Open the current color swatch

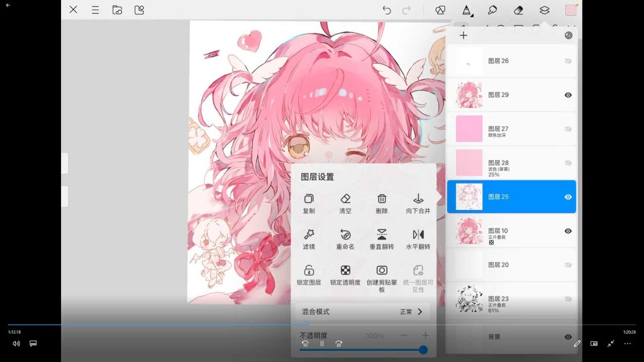(571, 10)
